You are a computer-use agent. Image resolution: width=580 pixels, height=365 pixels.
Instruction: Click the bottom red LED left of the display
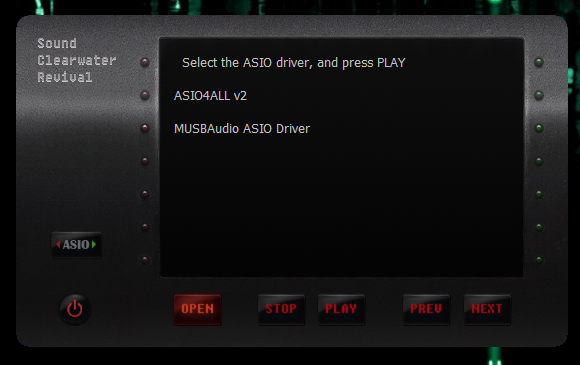145,260
